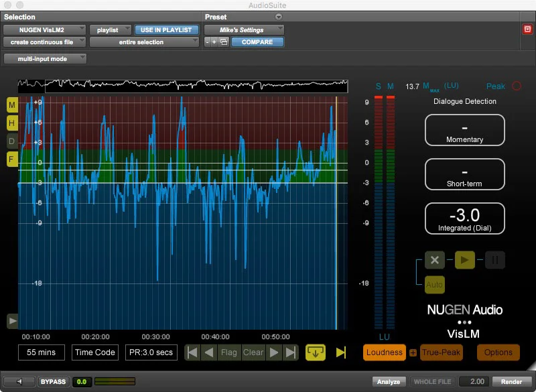Open the entire selection dropdown
This screenshot has width=536, height=392.
144,42
